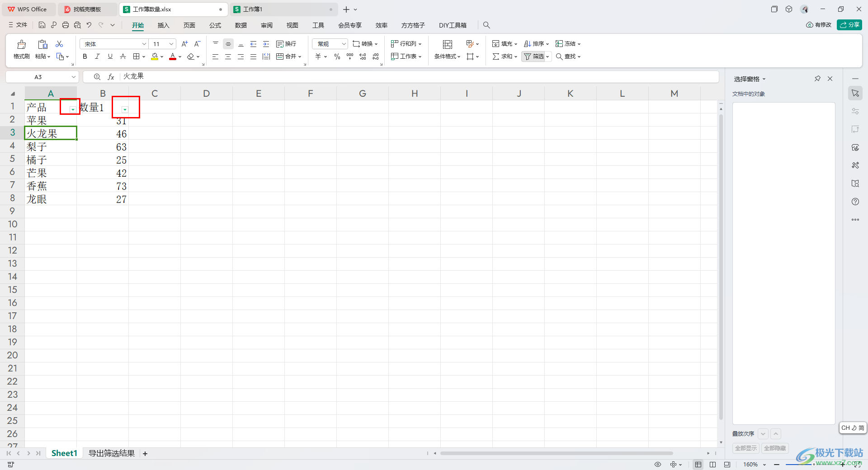Viewport: 868px width, 470px height.
Task: Increase font size with A+ icon
Action: [184, 44]
